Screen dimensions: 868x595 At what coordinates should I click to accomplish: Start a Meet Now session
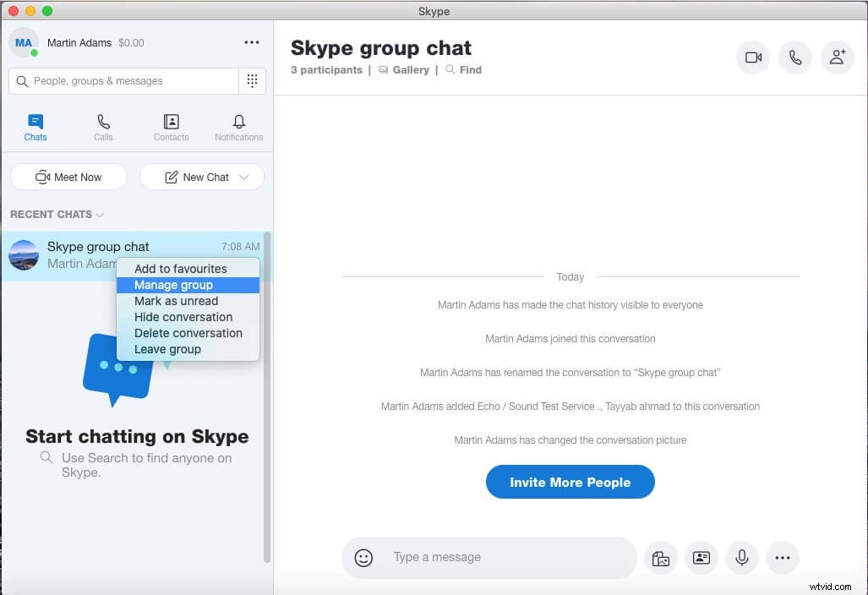tap(68, 177)
